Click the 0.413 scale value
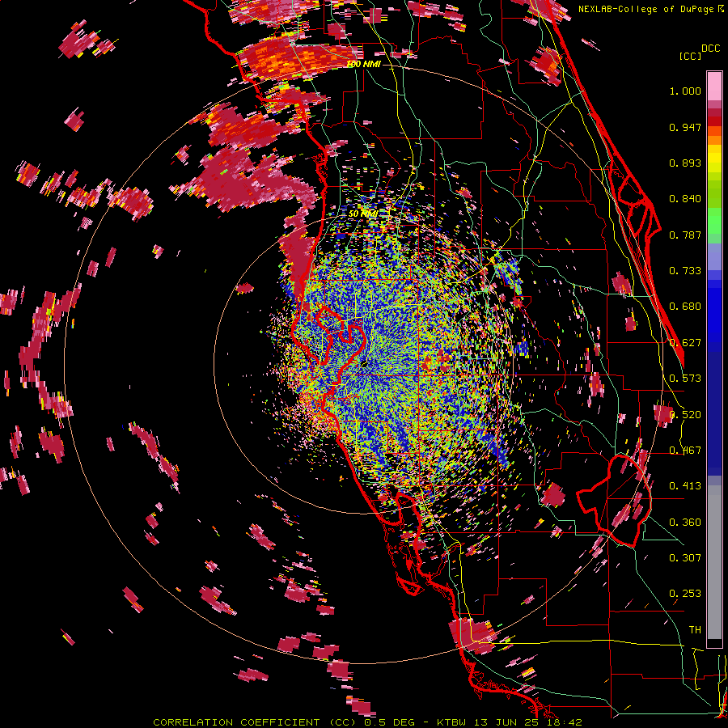 685,486
